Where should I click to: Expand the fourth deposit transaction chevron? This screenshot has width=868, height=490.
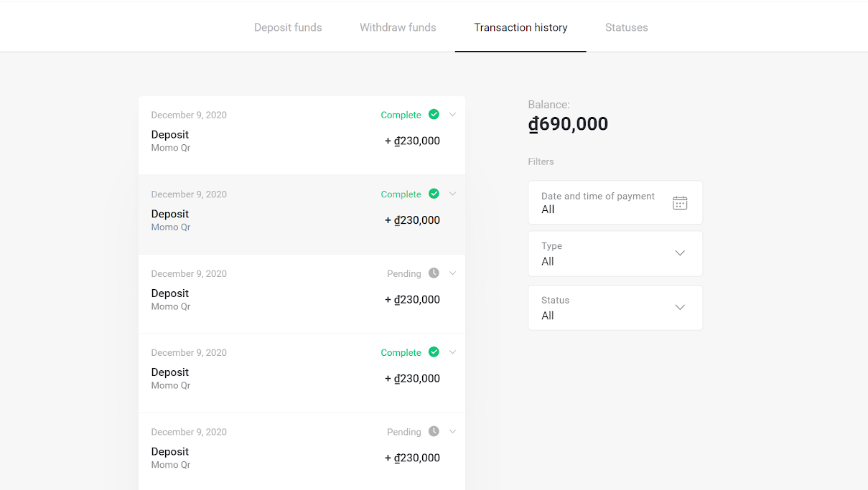[x=452, y=352]
